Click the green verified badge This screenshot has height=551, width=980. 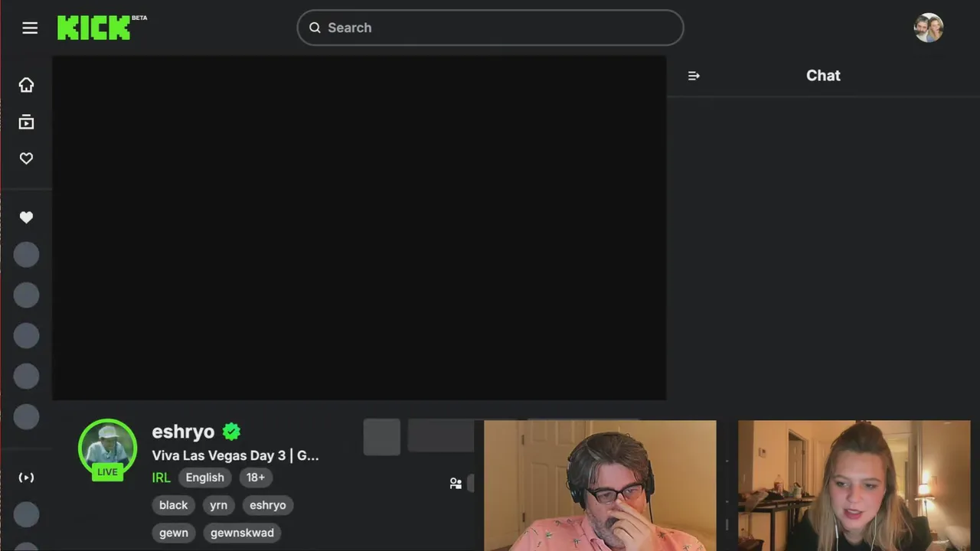[231, 432]
